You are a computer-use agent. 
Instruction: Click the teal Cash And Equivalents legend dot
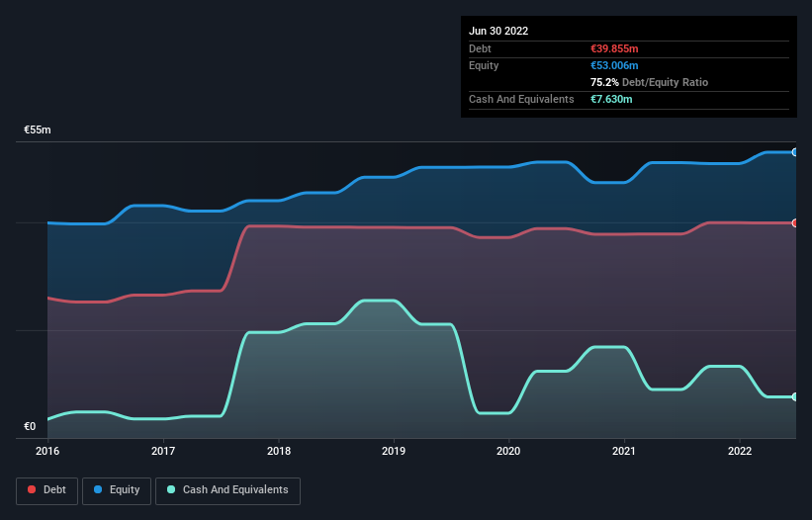tap(171, 489)
